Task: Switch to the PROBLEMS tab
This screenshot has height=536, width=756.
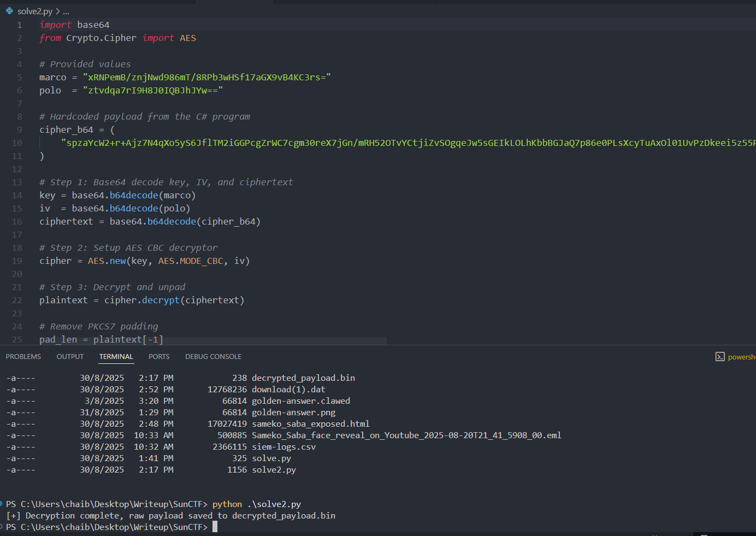Action: click(23, 357)
